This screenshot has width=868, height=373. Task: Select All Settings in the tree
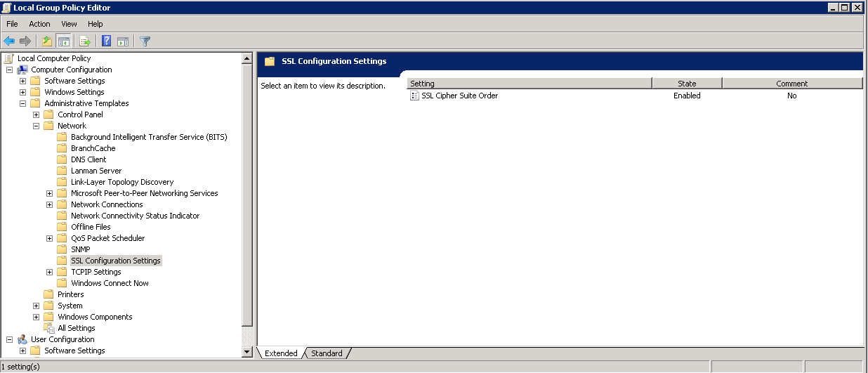pyautogui.click(x=76, y=328)
